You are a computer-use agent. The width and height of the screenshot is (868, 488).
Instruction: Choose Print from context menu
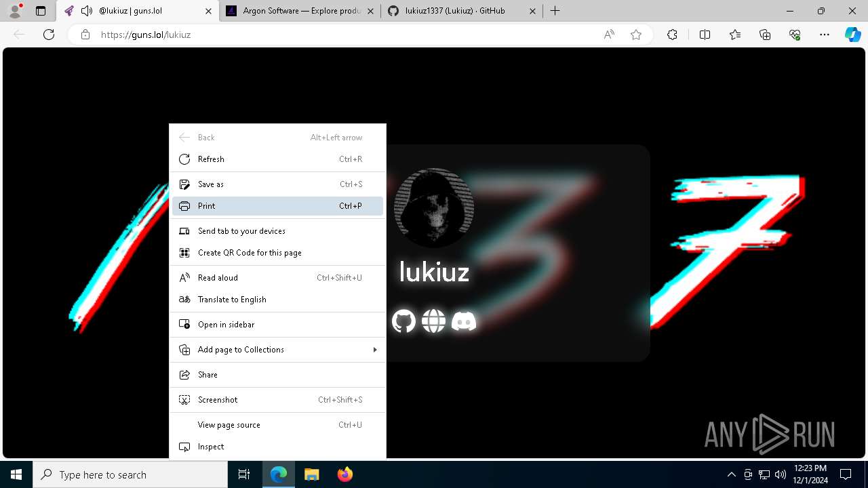(277, 206)
